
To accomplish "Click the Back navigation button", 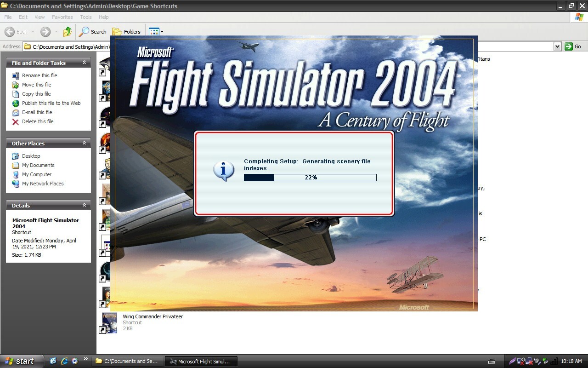I will click(x=16, y=32).
